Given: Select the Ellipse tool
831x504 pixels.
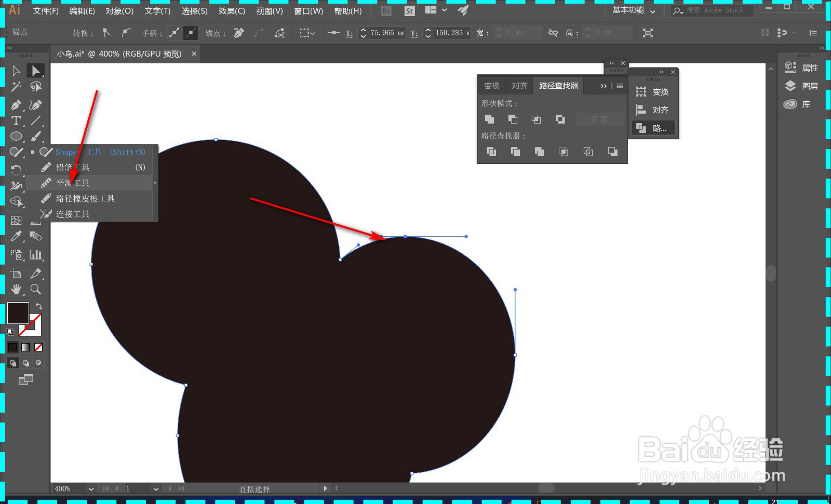Looking at the screenshot, I should click(x=16, y=136).
